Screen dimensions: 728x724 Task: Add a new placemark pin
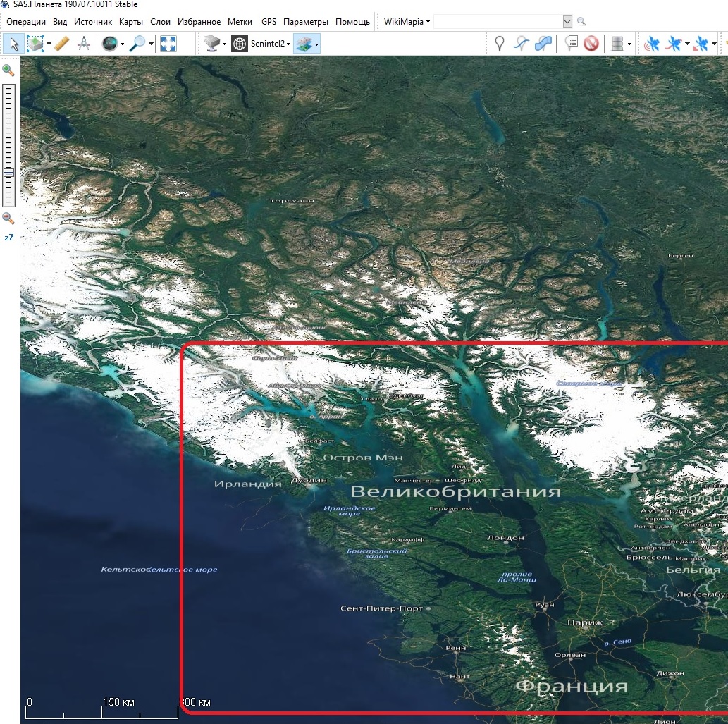click(x=500, y=44)
